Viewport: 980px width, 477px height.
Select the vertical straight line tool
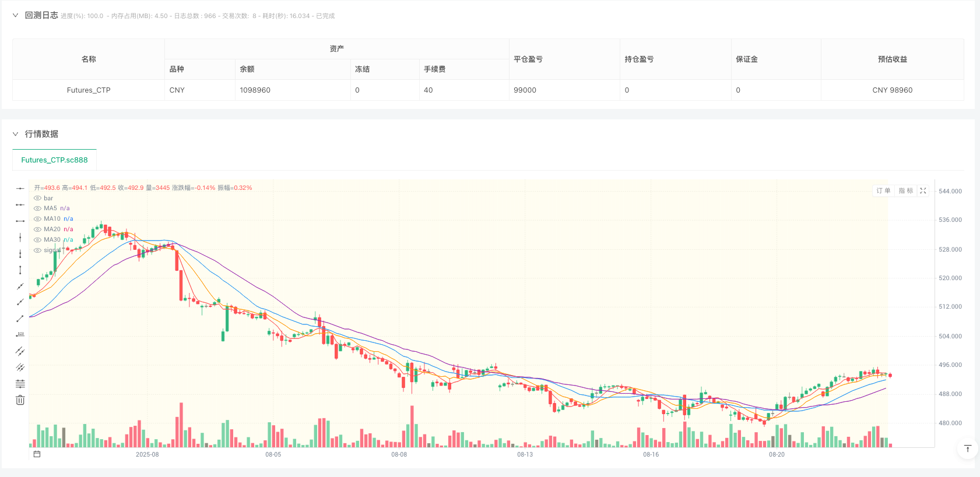click(x=20, y=237)
